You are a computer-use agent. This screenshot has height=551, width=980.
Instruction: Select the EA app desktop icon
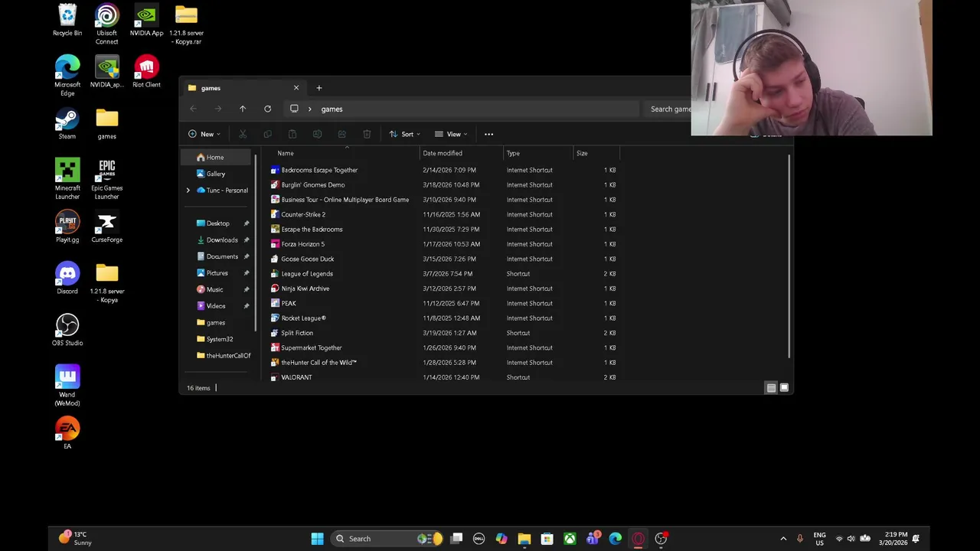point(67,433)
